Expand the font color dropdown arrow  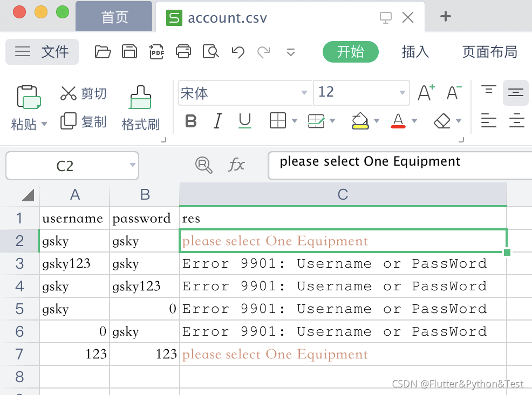414,120
